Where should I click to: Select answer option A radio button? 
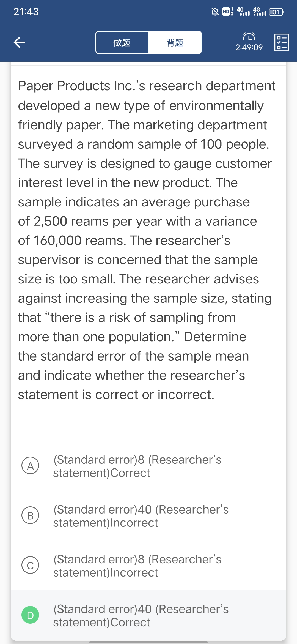[x=30, y=466]
